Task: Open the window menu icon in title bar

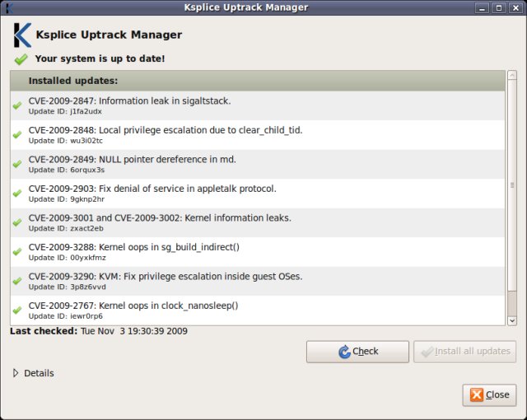Action: (8, 7)
